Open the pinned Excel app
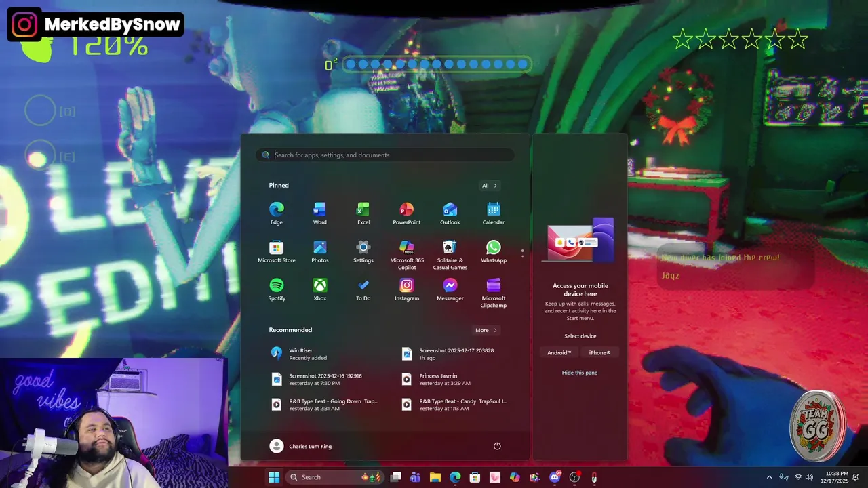Screen dimensions: 868x488 363,213
